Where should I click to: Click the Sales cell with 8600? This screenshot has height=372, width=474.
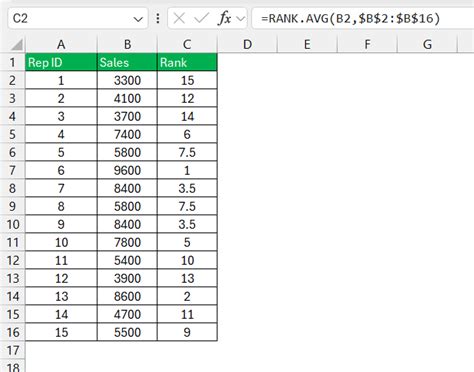127,296
